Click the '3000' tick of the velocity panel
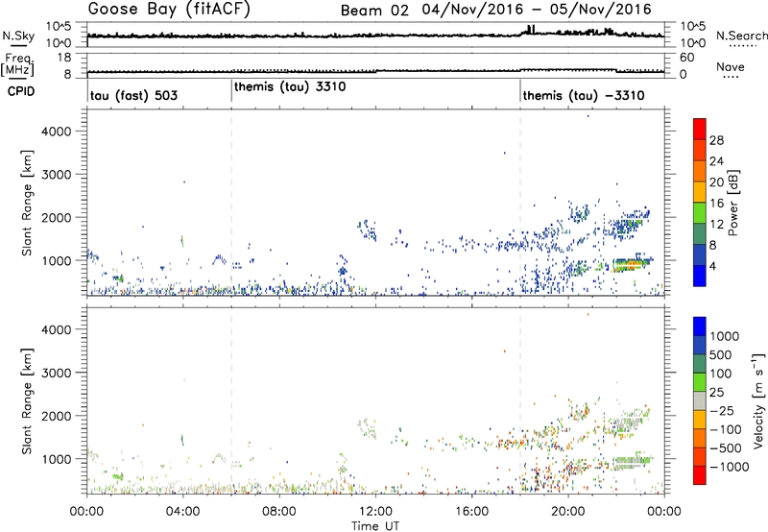768x532 pixels. click(57, 373)
